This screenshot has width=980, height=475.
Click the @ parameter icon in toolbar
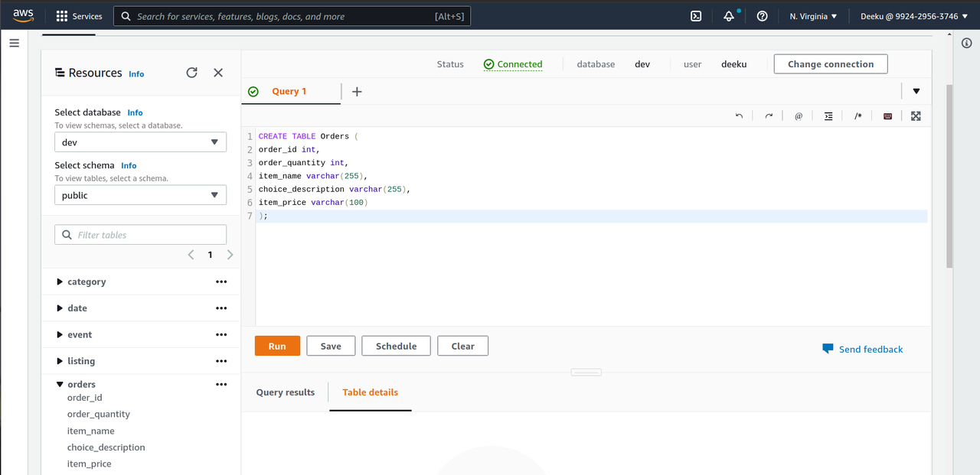[x=799, y=116]
